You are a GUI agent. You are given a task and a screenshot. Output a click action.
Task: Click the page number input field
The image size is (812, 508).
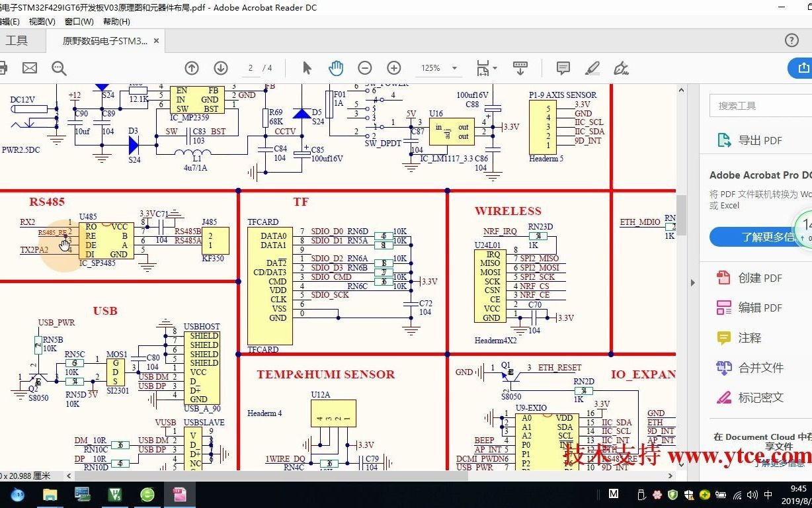(250, 67)
